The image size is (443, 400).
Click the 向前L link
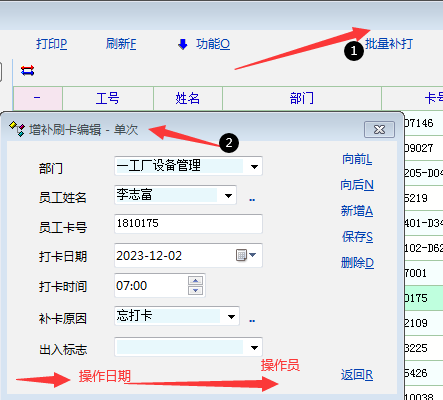pyautogui.click(x=357, y=159)
